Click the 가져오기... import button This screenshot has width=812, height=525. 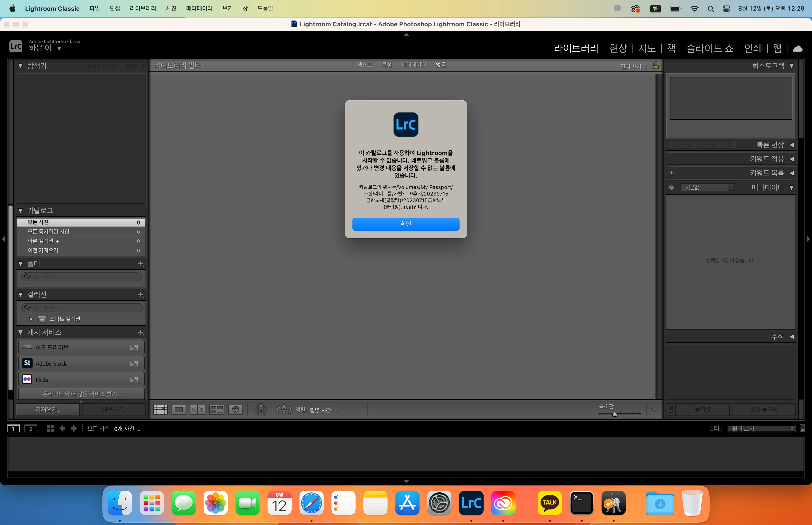(48, 409)
